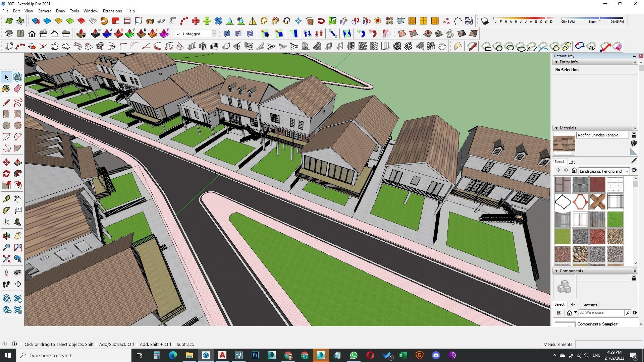Viewport: 644px width, 362px height.
Task: Pick the Scale tool
Action: [x=6, y=185]
